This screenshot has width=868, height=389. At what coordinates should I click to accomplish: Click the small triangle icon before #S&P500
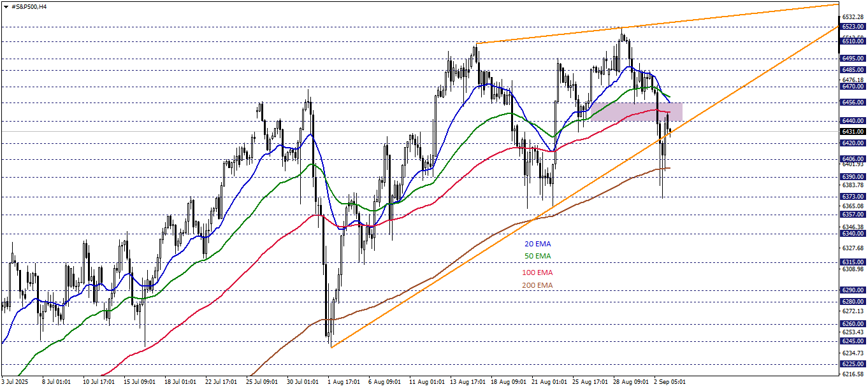pos(5,6)
